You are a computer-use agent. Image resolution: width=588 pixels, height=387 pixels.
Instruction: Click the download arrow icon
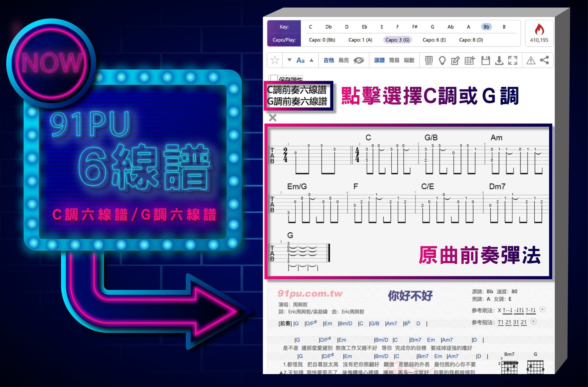tap(499, 60)
